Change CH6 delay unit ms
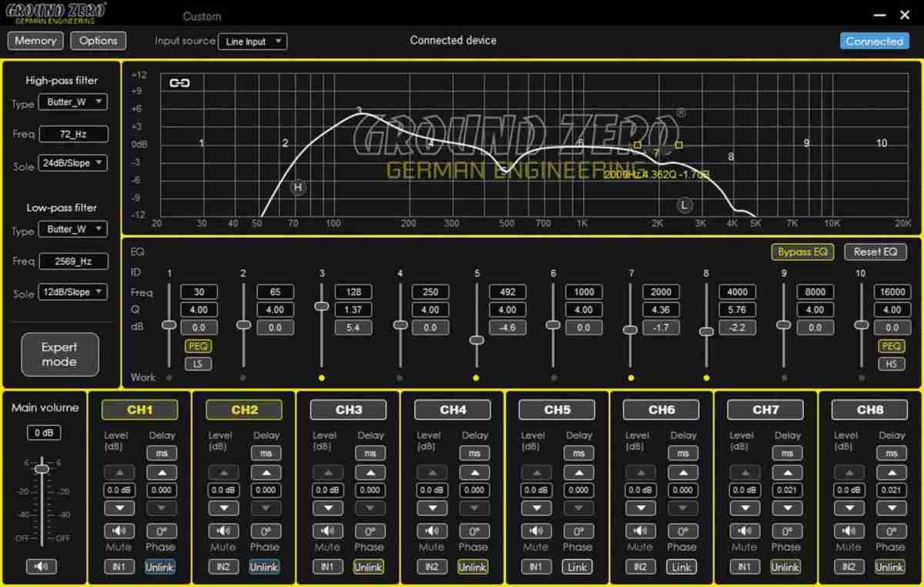 (683, 453)
